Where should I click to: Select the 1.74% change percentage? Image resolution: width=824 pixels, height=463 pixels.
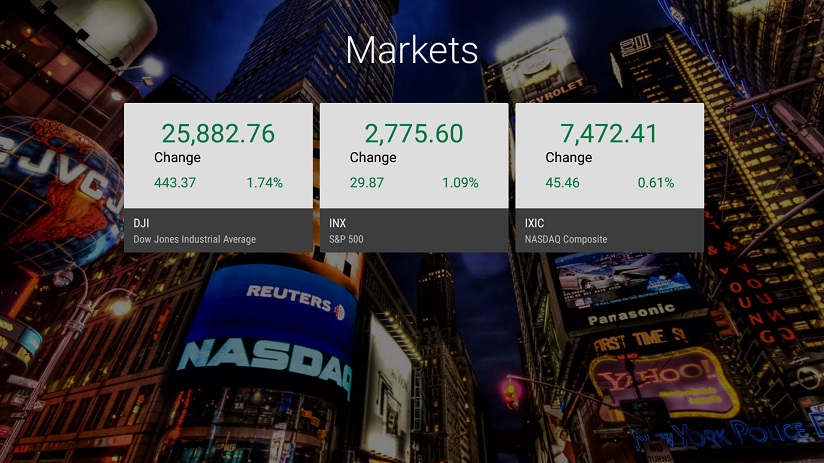[264, 183]
